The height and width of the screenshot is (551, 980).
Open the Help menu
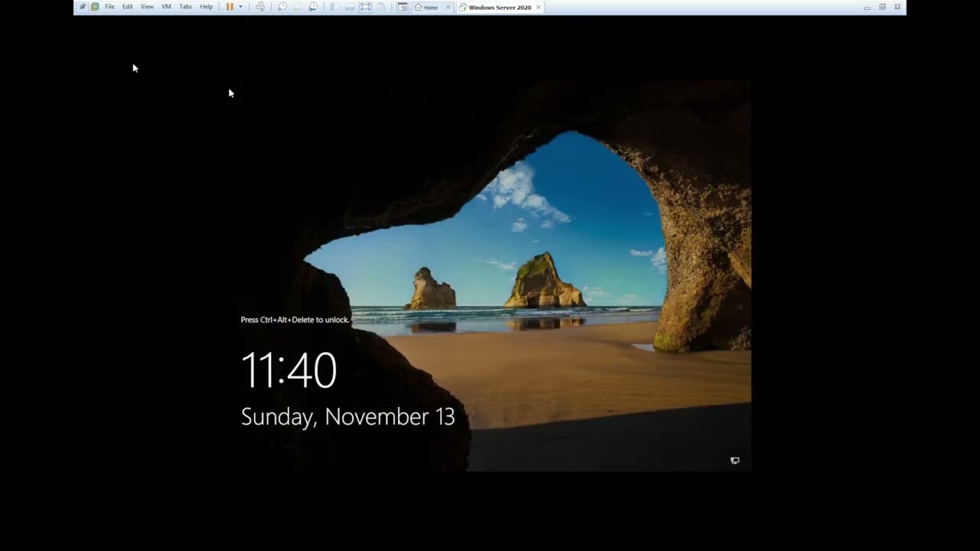coord(206,7)
